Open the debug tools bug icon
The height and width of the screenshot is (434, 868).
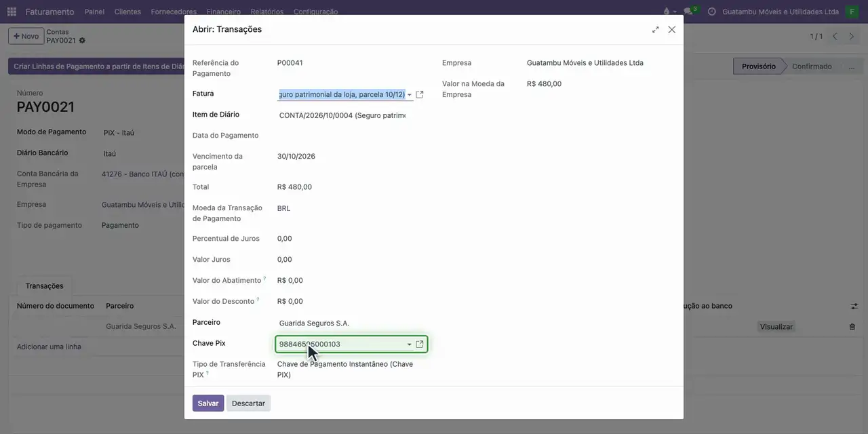(667, 12)
